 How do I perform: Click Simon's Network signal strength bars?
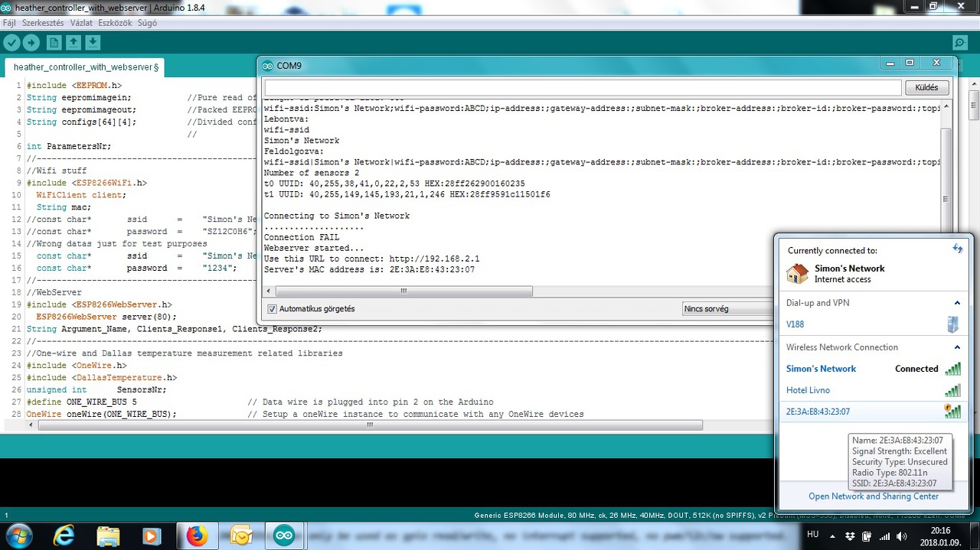952,369
